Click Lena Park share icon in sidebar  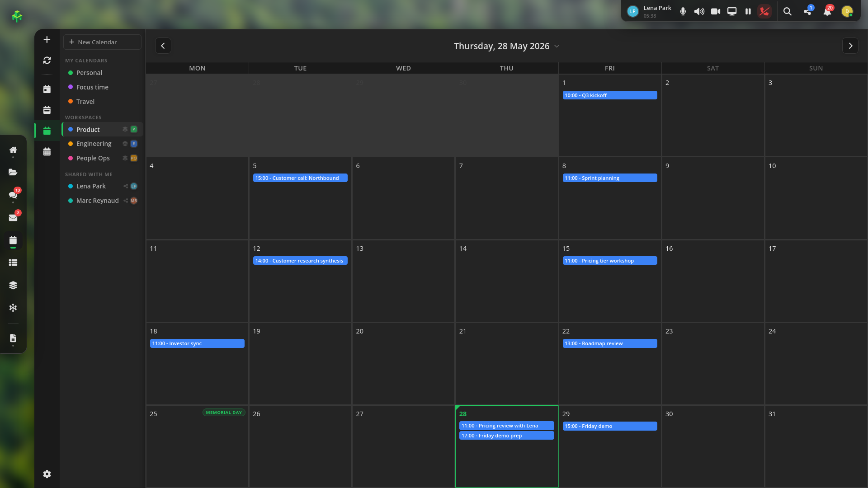pos(126,186)
